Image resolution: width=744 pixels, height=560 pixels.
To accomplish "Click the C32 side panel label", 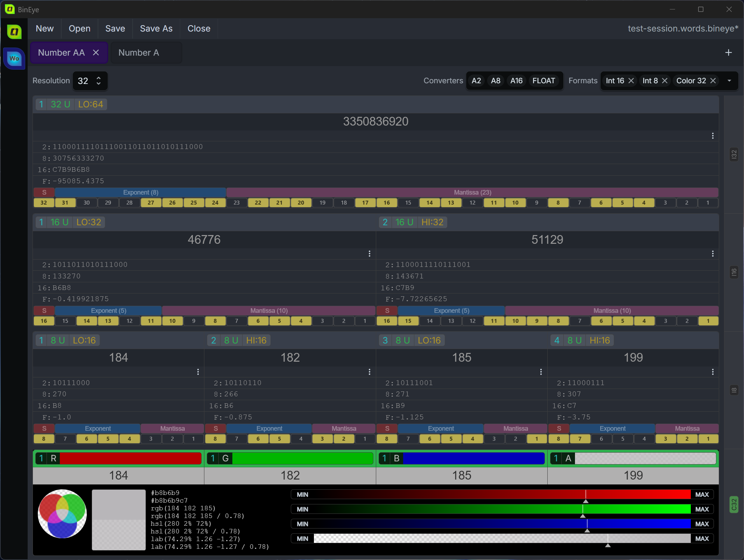I will (x=734, y=504).
